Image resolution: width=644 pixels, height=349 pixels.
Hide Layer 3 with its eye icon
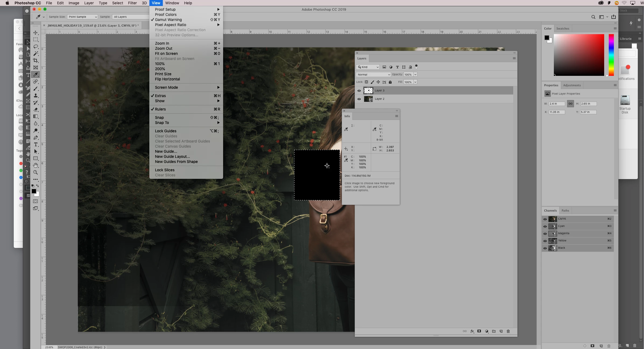point(359,91)
